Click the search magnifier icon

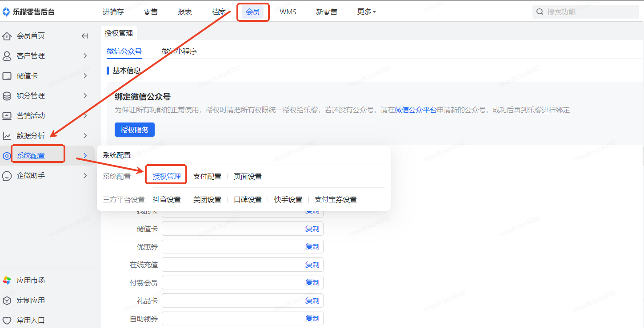pos(540,12)
